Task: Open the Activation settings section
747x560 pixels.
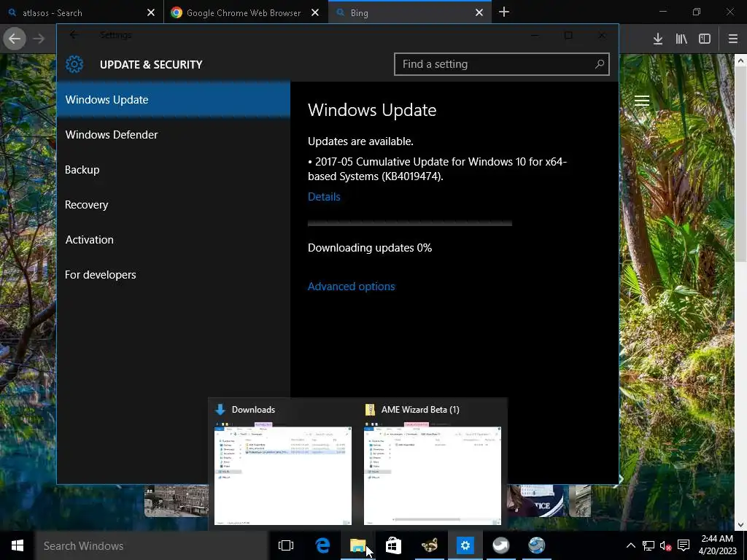Action: (174, 239)
